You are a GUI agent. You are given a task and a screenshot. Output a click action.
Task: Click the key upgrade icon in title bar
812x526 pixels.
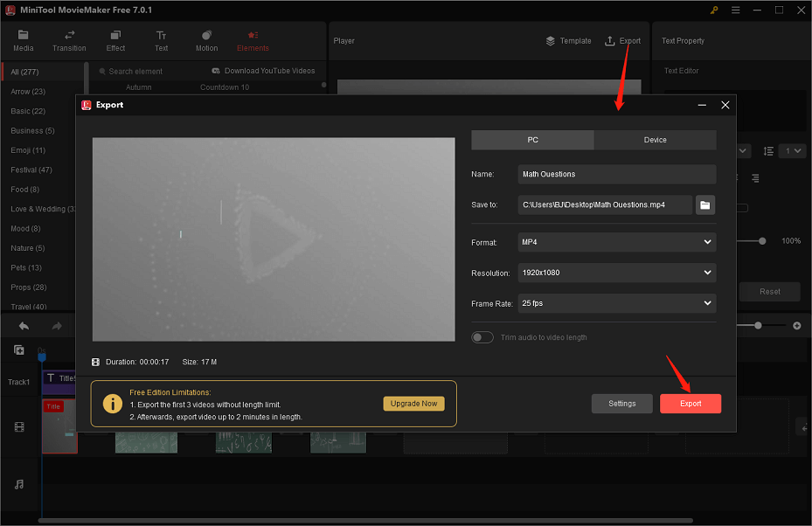(714, 10)
